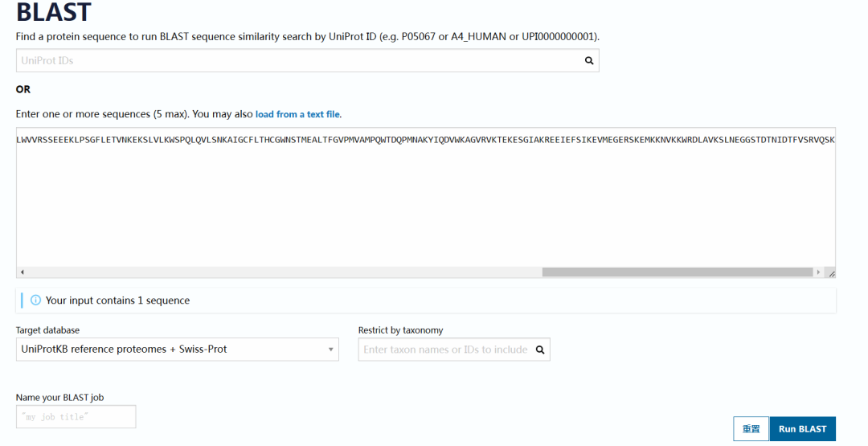868x446 pixels.
Task: Click the Target database label
Action: click(47, 330)
